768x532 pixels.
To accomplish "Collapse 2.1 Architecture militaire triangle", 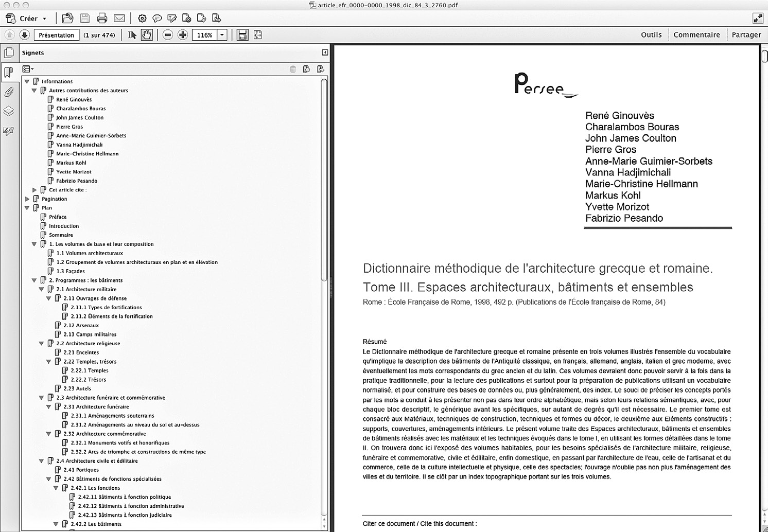I will tap(41, 289).
